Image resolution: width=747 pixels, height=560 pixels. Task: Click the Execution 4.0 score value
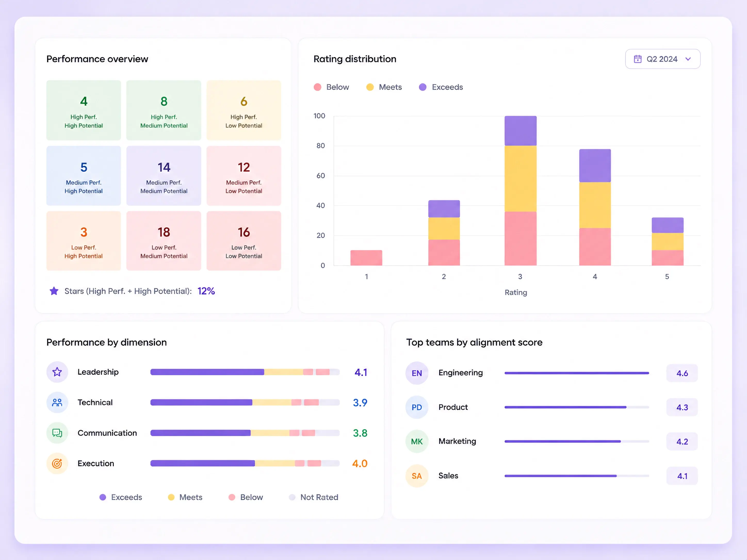[x=360, y=464]
